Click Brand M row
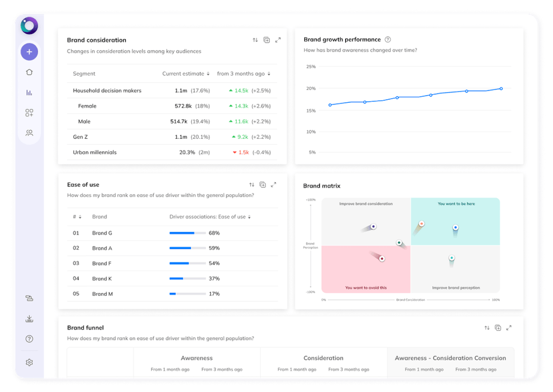The image size is (553, 392). point(173,294)
